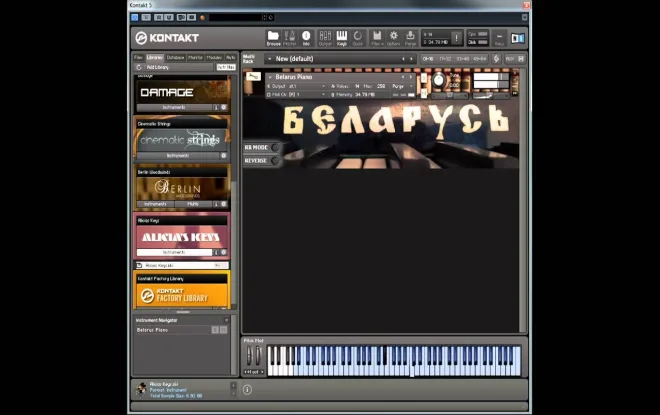The height and width of the screenshot is (415, 660).
Task: Toggle the on-screen Keyboard icon
Action: pyautogui.click(x=341, y=38)
